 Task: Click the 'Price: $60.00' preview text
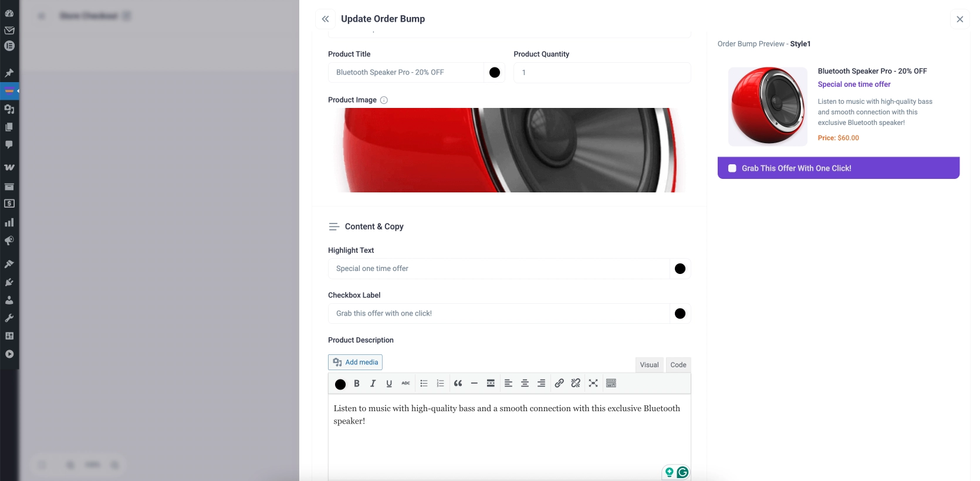click(x=838, y=138)
